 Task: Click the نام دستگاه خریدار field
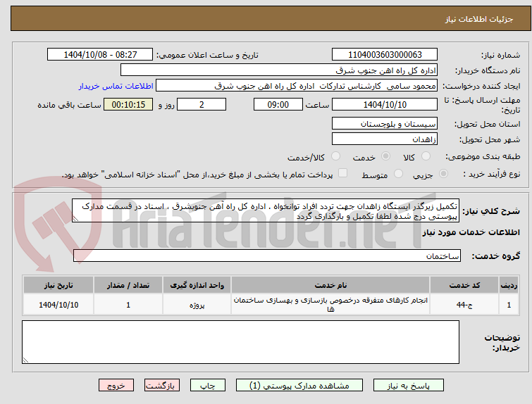279,70
